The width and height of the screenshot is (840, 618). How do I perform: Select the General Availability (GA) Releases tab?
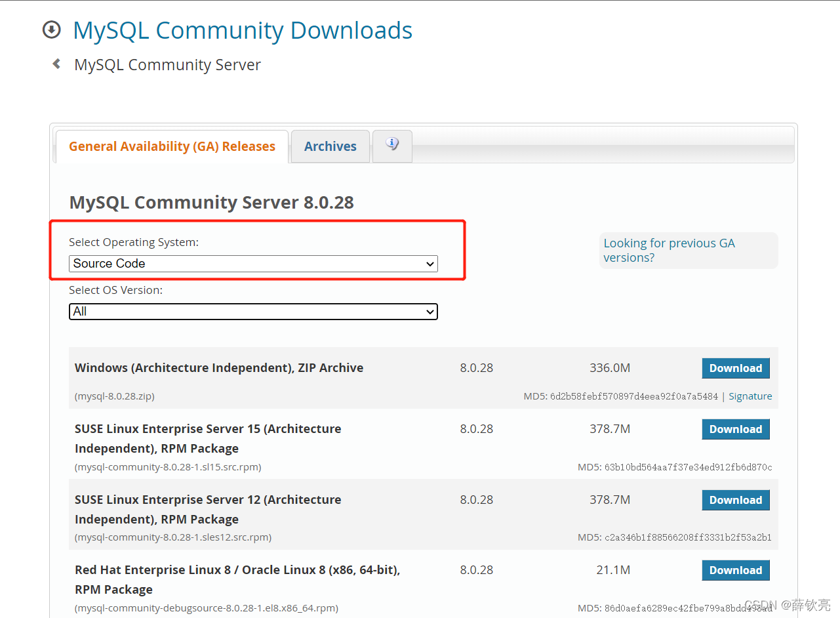point(172,146)
